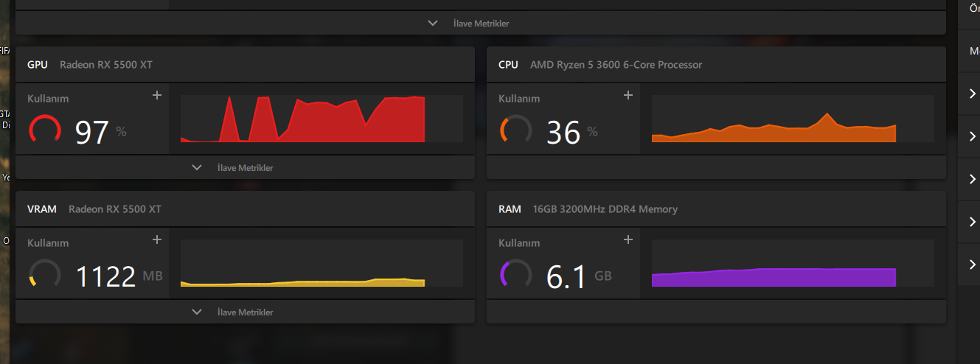
Task: Expand İlave Metrikler under GPU panel
Action: [x=245, y=167]
